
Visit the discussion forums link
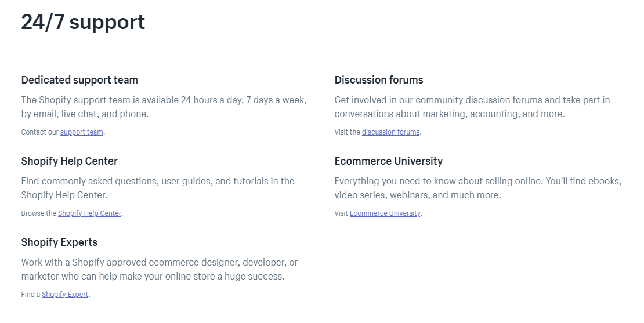[390, 132]
